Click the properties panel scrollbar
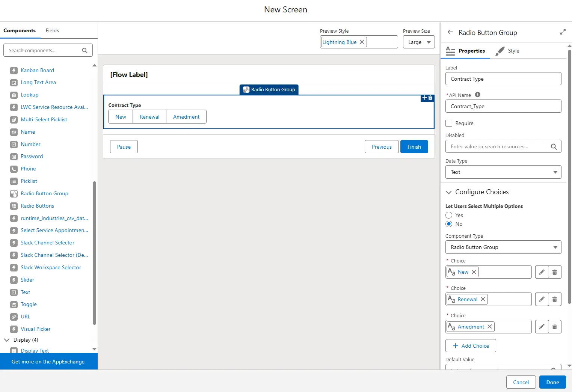The width and height of the screenshot is (572, 392). [x=569, y=176]
